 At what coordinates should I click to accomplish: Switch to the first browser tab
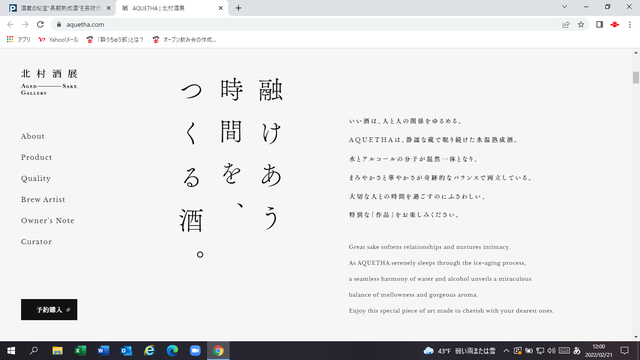60,8
